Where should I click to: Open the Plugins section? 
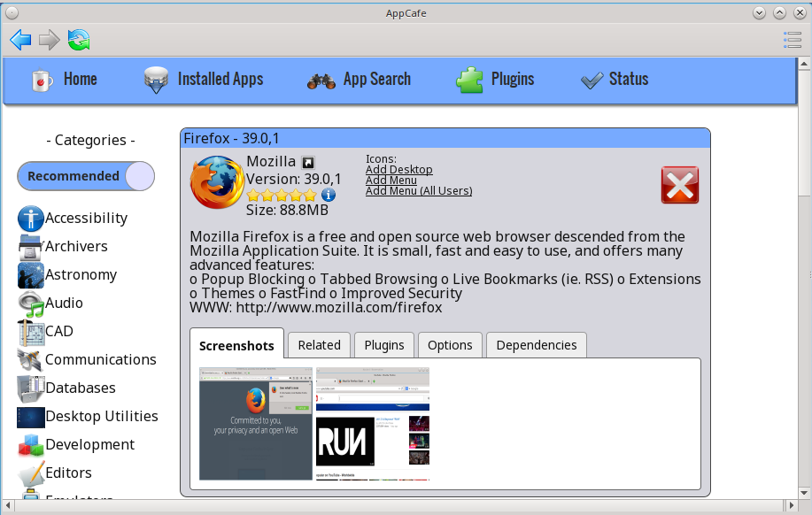point(495,81)
